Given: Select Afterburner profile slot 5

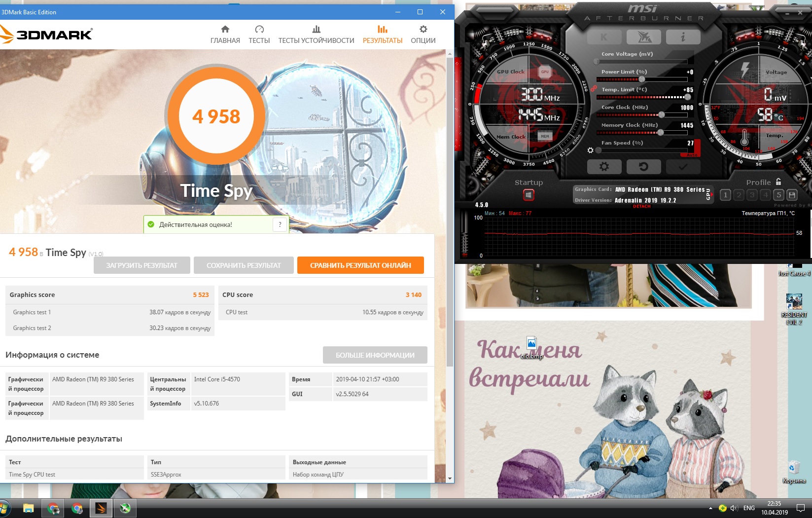Looking at the screenshot, I should click(x=779, y=195).
